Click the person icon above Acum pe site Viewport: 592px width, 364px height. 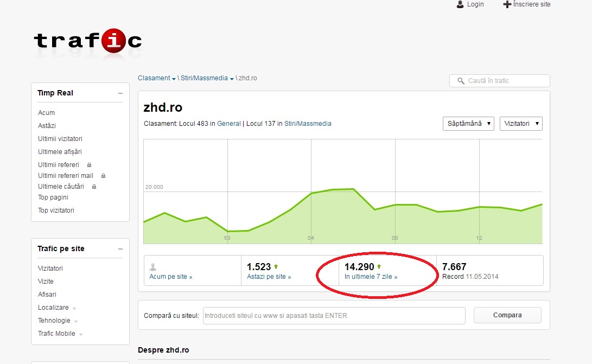click(153, 267)
